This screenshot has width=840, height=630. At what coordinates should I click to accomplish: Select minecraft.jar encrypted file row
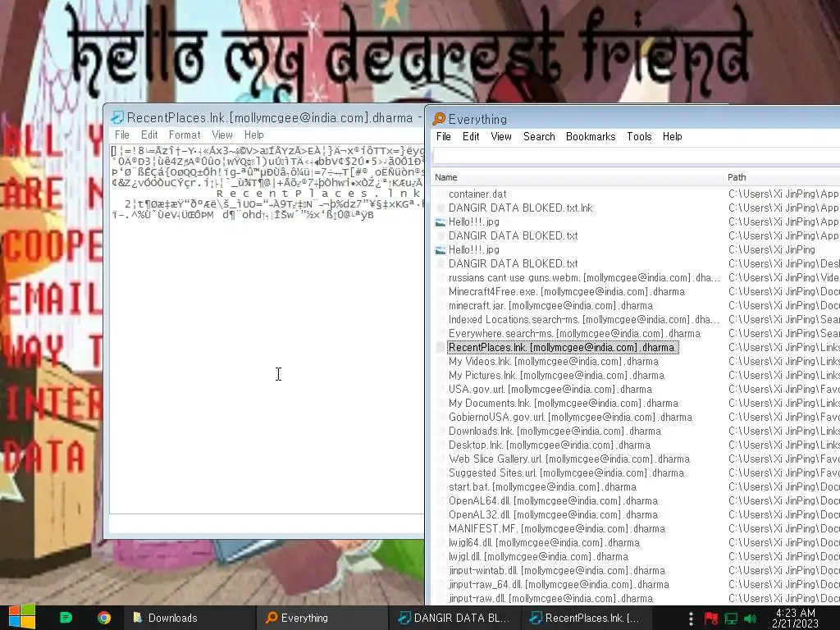coord(550,305)
